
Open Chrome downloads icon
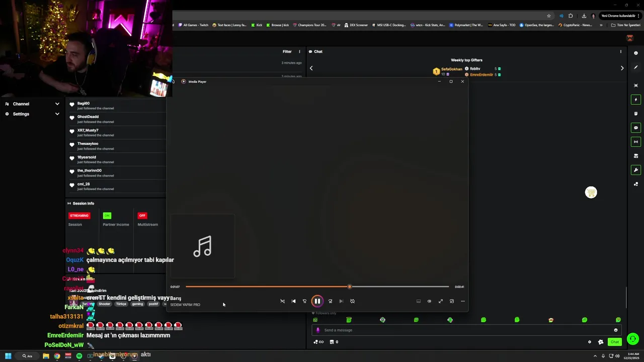tap(584, 16)
